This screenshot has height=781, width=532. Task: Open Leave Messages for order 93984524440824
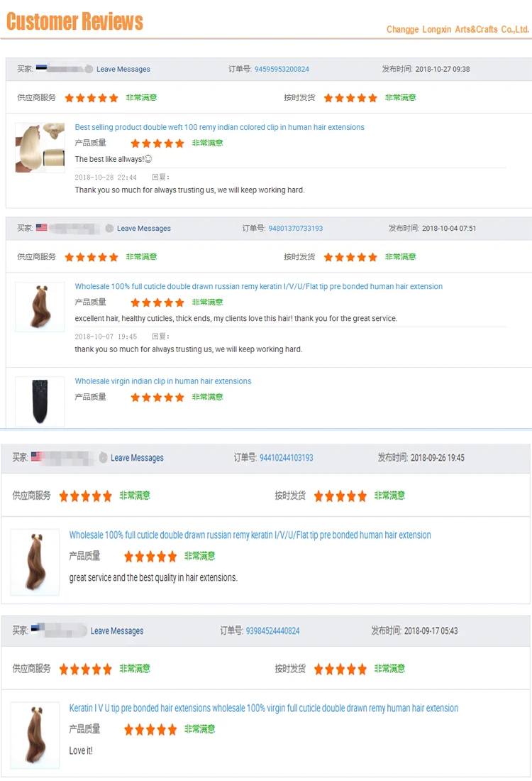pyautogui.click(x=117, y=631)
